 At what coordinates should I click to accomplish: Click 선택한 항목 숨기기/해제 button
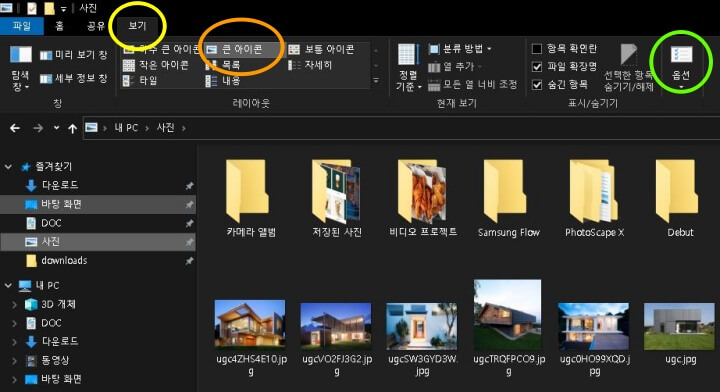[x=629, y=67]
